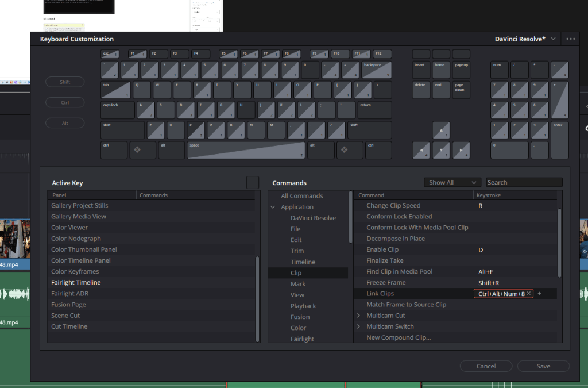Select Find Clip in Media Pool command

click(x=455, y=272)
